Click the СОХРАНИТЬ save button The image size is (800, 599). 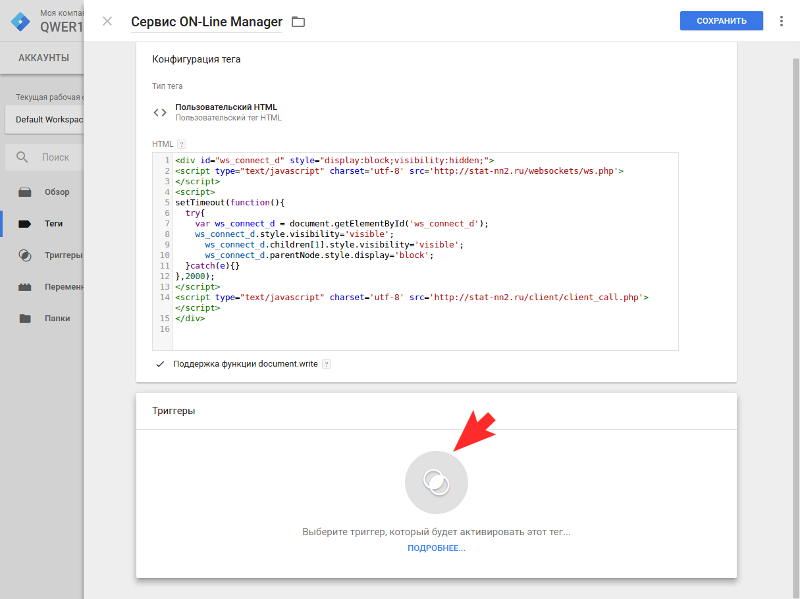(x=721, y=21)
